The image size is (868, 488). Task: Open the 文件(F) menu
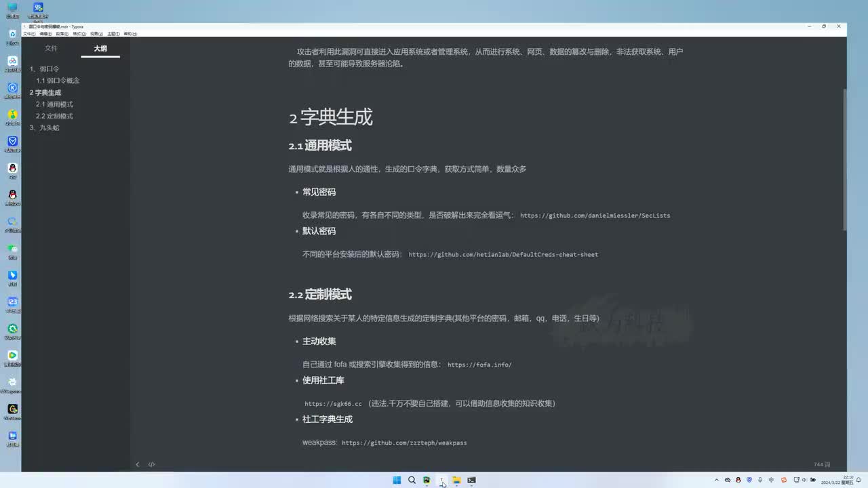click(x=29, y=33)
